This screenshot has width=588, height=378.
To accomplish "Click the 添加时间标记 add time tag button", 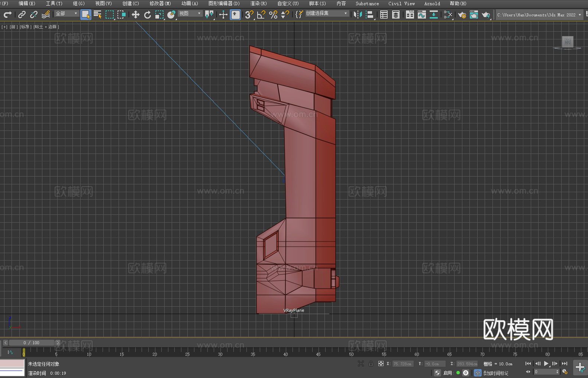I will pyautogui.click(x=495, y=373).
